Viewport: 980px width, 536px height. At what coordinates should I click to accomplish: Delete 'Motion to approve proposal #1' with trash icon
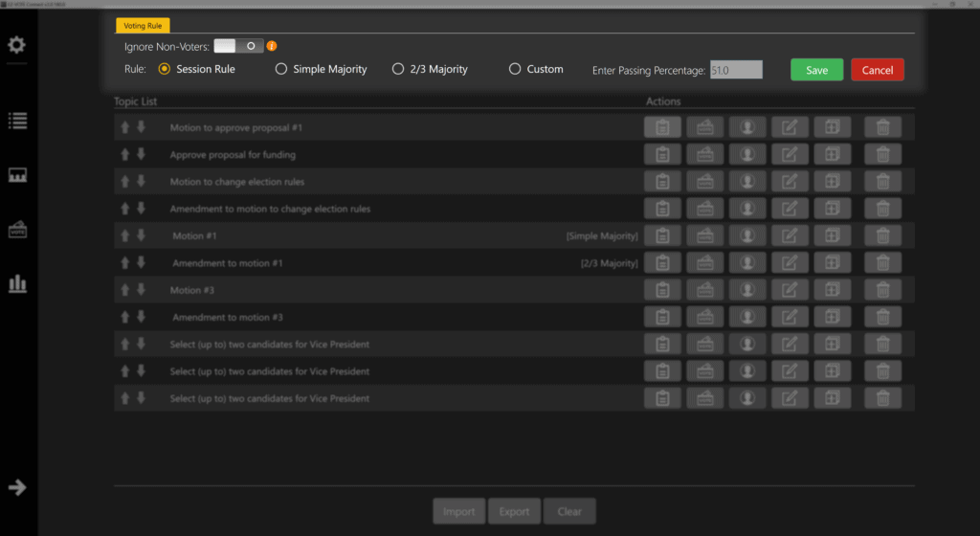pos(882,127)
